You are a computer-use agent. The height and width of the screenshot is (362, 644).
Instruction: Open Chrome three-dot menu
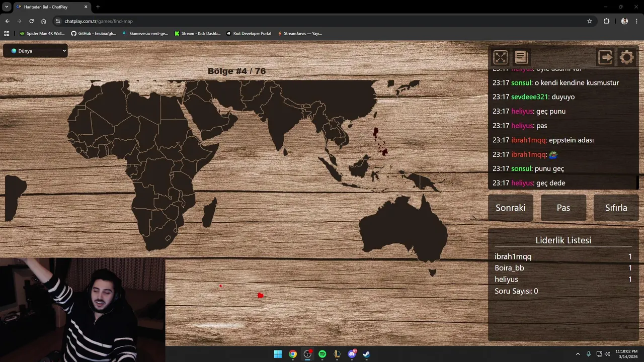click(x=636, y=21)
